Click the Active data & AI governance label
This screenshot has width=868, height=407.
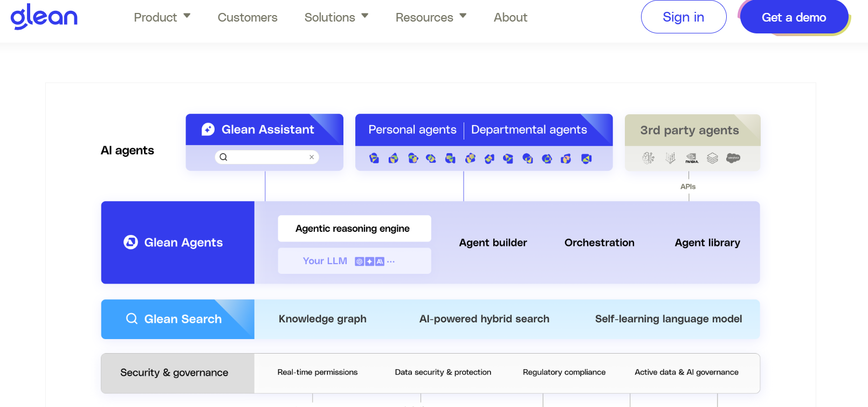(686, 372)
